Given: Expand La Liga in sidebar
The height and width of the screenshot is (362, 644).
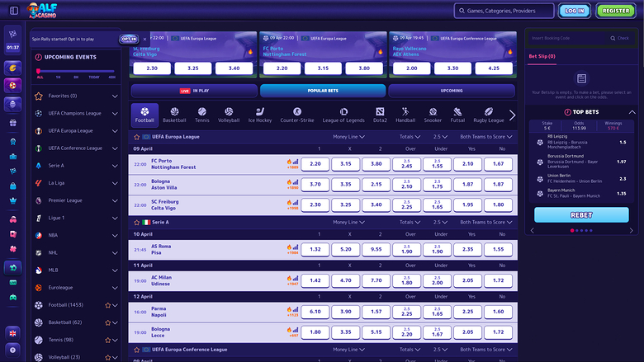Looking at the screenshot, I should click(x=115, y=183).
